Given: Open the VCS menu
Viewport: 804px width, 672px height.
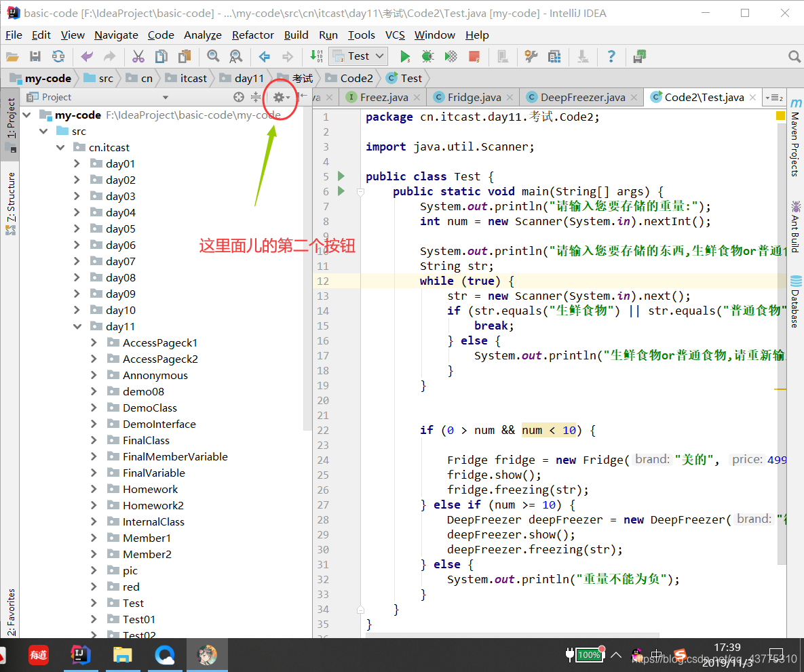Looking at the screenshot, I should click(395, 35).
